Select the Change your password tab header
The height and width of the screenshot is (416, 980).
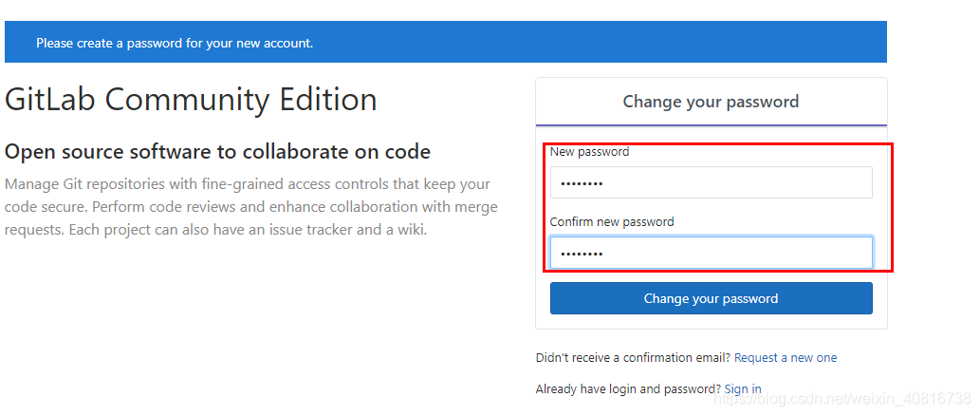pos(711,102)
